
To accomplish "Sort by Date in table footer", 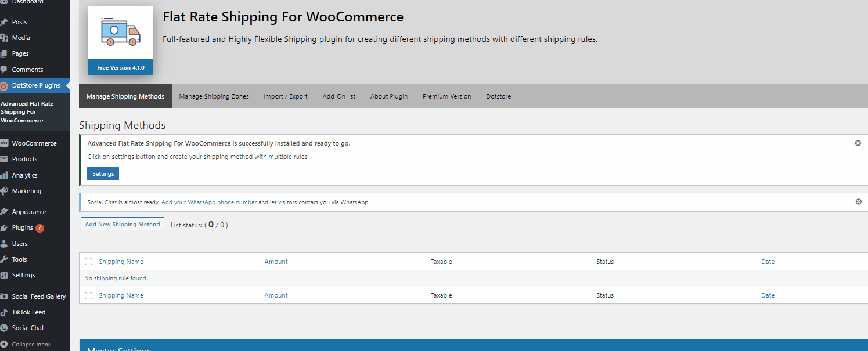I will [768, 295].
